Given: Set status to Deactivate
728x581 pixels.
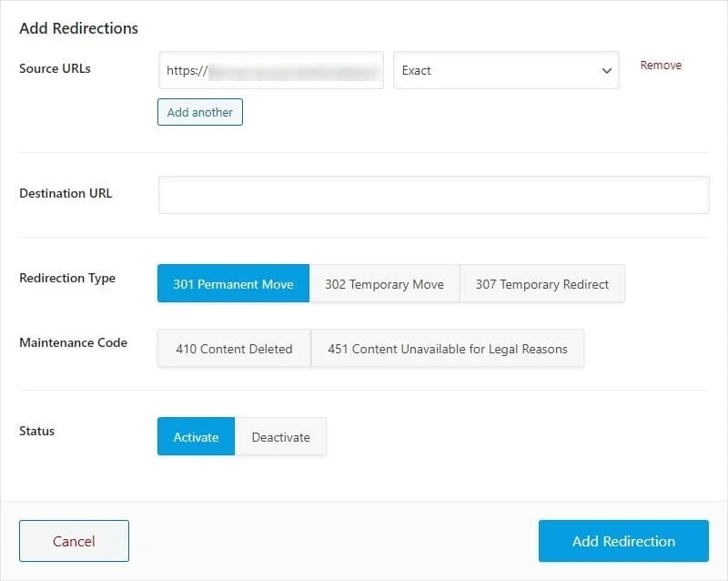Looking at the screenshot, I should pyautogui.click(x=280, y=436).
